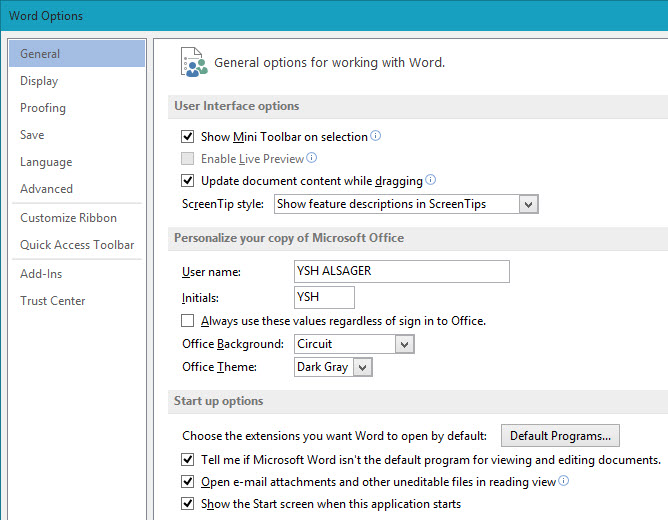Go to the Save options
The image size is (668, 520).
coord(77,135)
